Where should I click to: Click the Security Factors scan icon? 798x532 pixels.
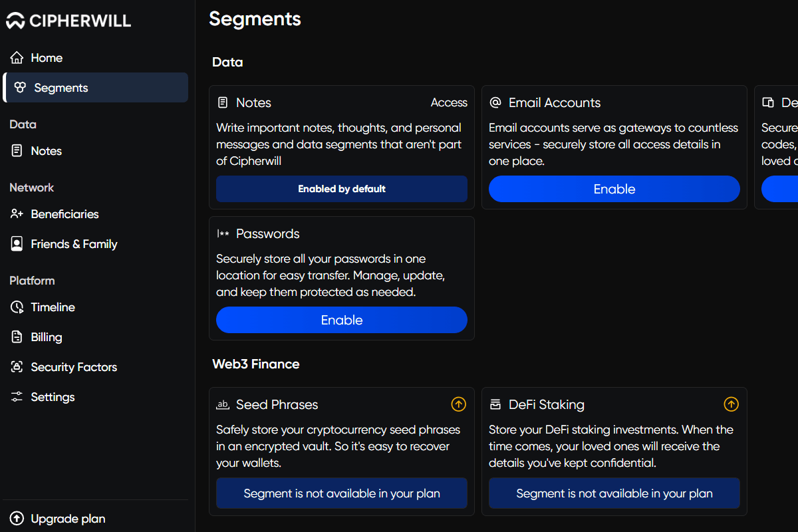click(x=17, y=367)
